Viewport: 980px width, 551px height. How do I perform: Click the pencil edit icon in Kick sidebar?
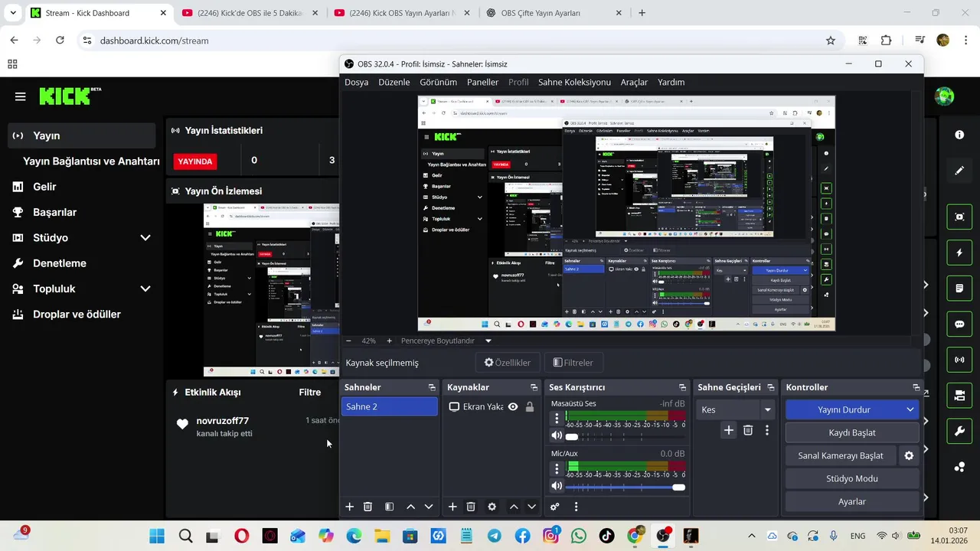click(959, 171)
